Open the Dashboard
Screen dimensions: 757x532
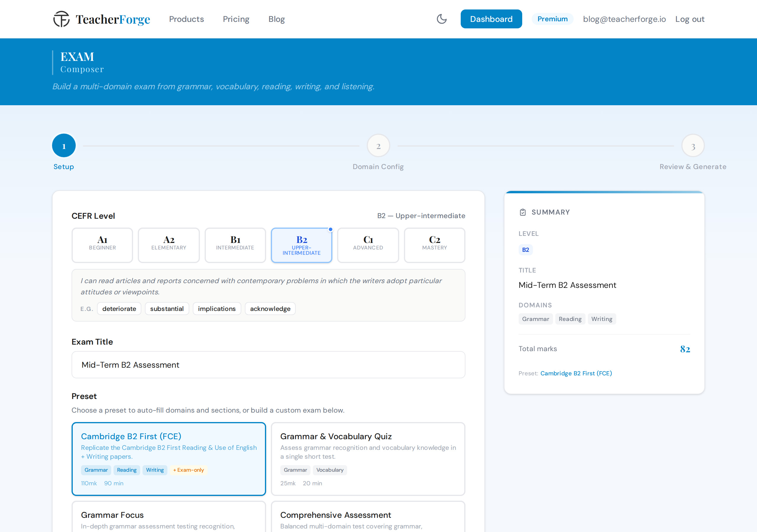click(491, 19)
